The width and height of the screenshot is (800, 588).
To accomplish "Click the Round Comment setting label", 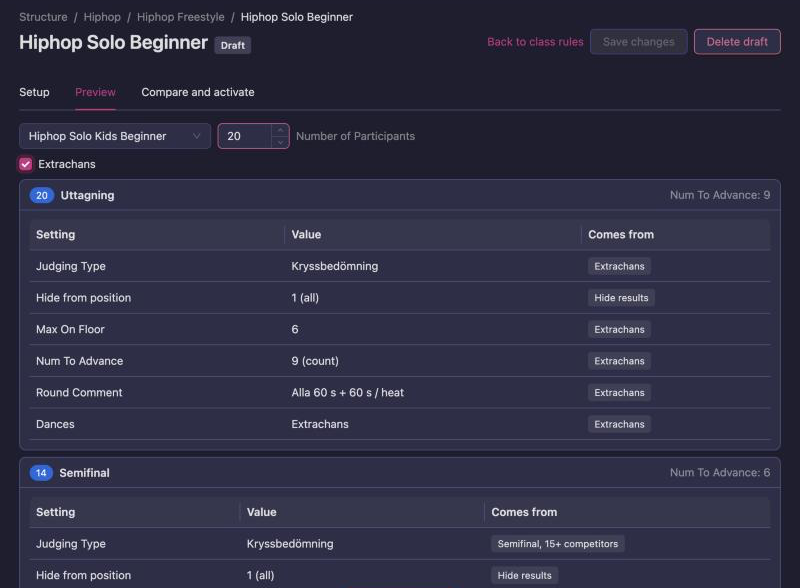I will click(79, 393).
